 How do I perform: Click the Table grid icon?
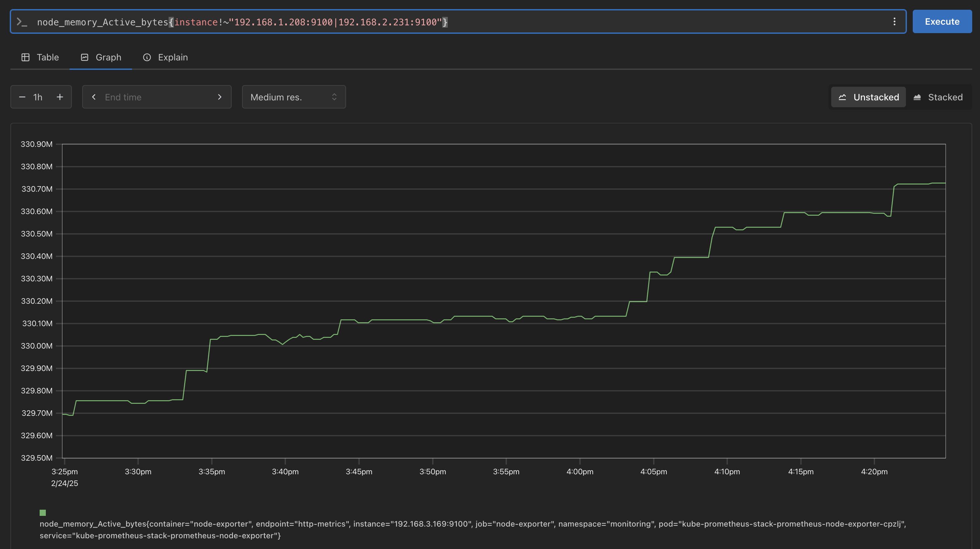pyautogui.click(x=25, y=57)
